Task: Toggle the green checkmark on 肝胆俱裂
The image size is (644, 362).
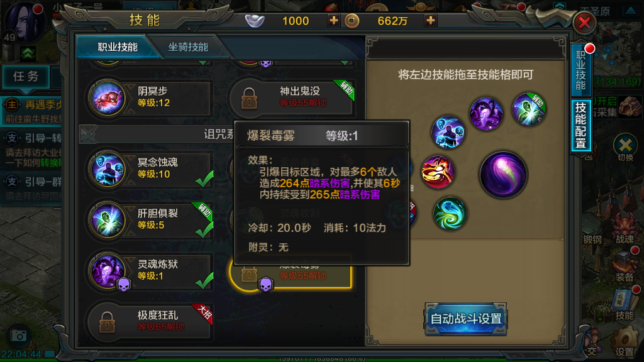Action: coord(204,229)
